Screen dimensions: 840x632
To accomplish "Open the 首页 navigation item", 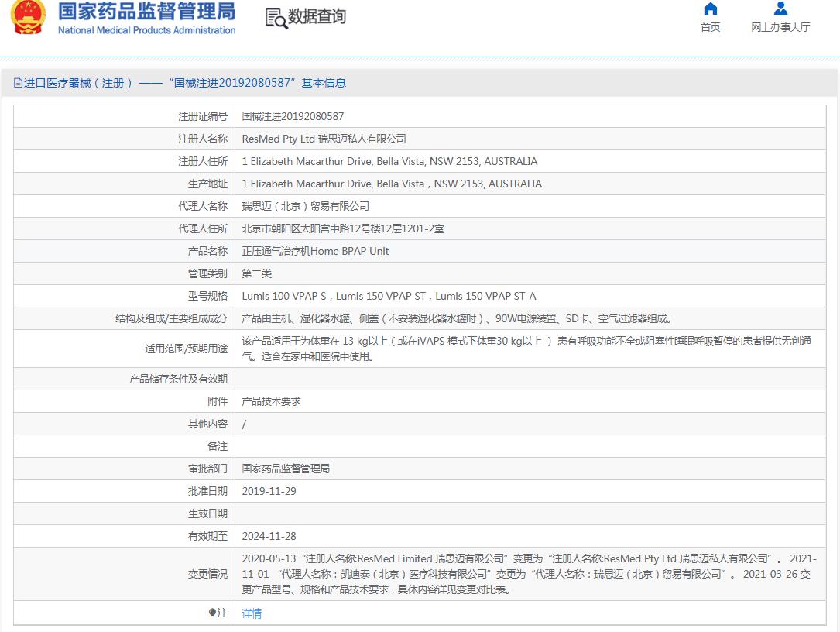I will [710, 27].
